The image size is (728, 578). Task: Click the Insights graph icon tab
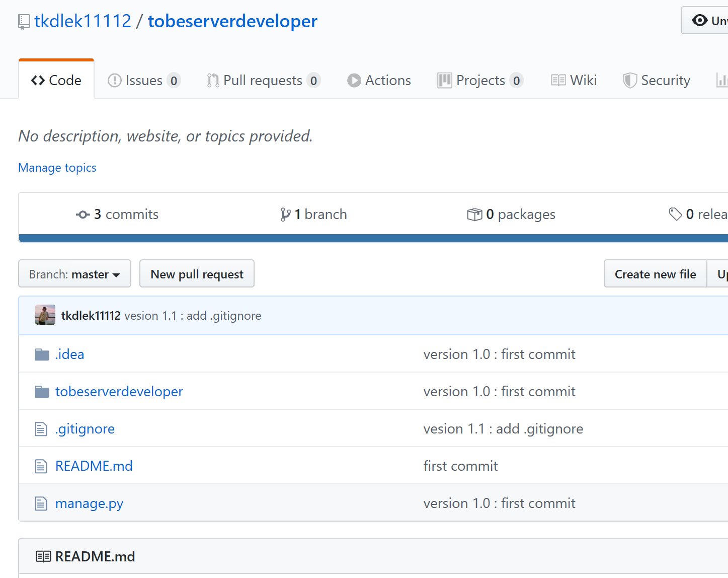pos(722,81)
